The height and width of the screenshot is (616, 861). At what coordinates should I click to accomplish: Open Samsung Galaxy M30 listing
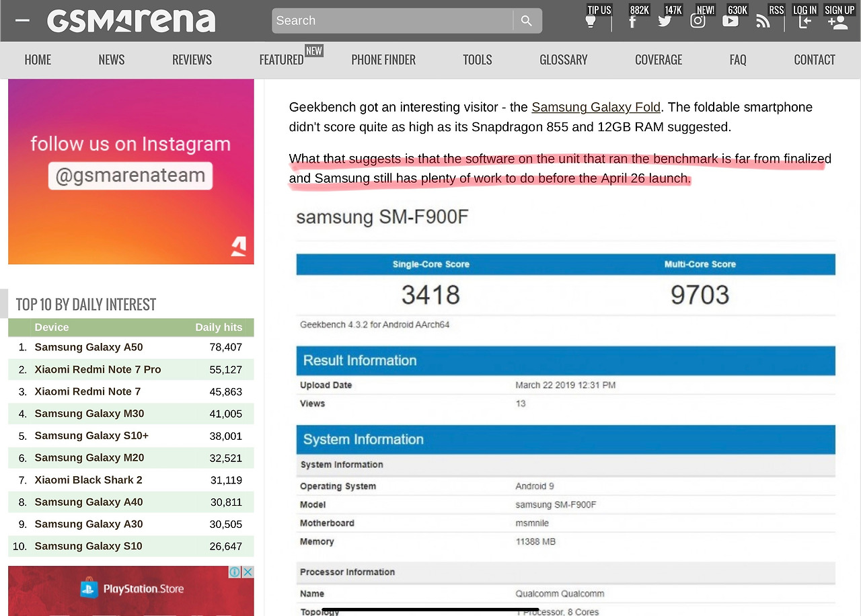pos(89,414)
